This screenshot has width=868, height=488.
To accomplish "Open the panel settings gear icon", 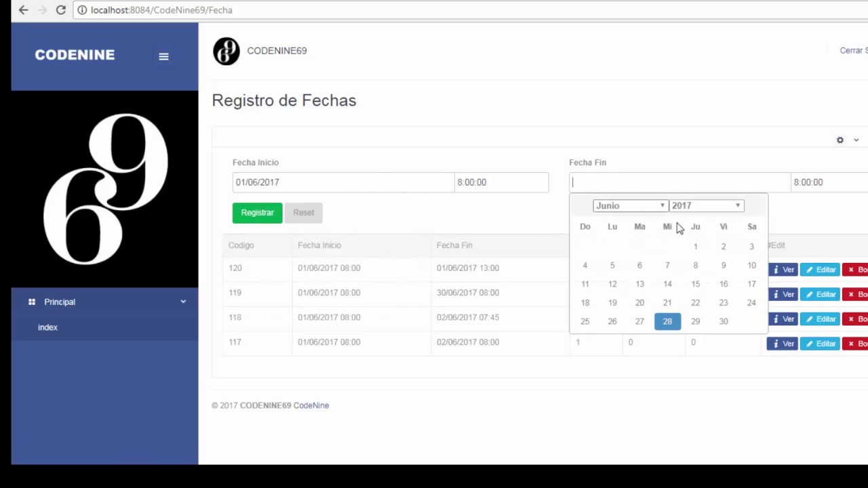I will [840, 140].
